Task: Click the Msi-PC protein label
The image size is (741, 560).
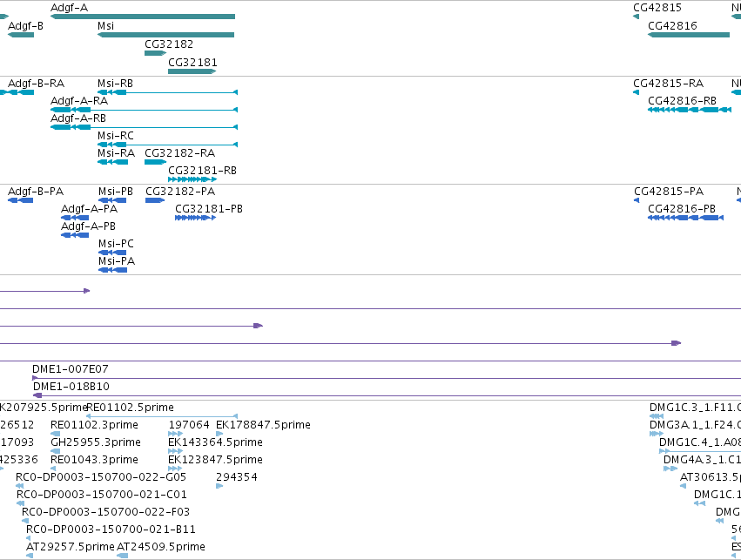Action: click(116, 244)
